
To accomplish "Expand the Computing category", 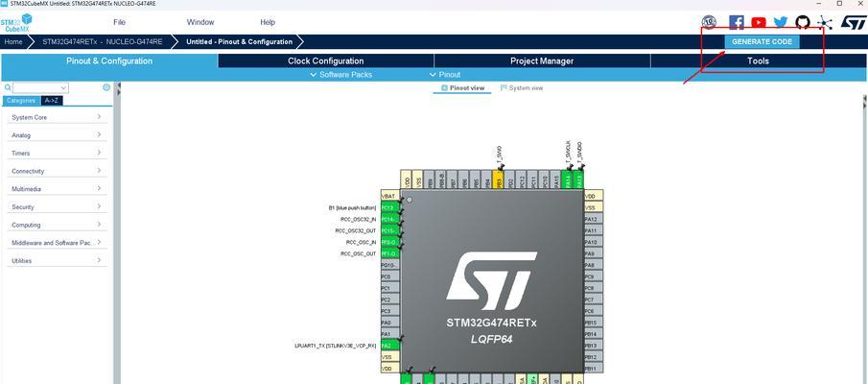I will 57,225.
